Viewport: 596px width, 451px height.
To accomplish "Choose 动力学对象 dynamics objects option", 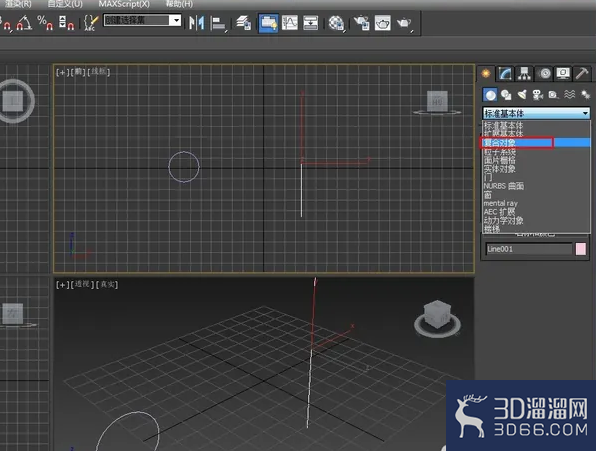I will [536, 220].
